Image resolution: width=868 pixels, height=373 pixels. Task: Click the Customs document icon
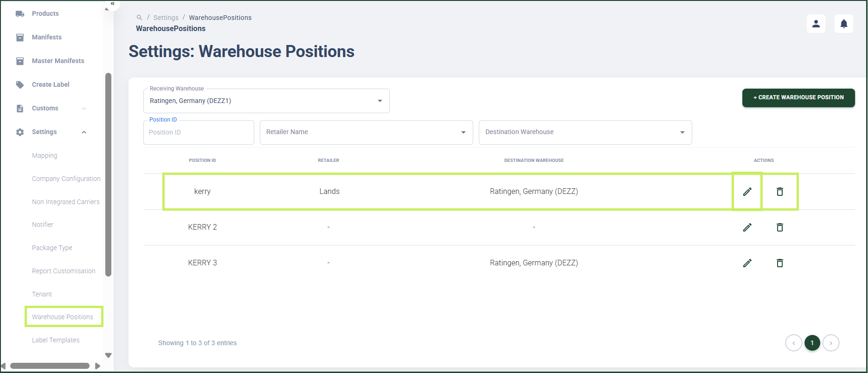point(20,109)
